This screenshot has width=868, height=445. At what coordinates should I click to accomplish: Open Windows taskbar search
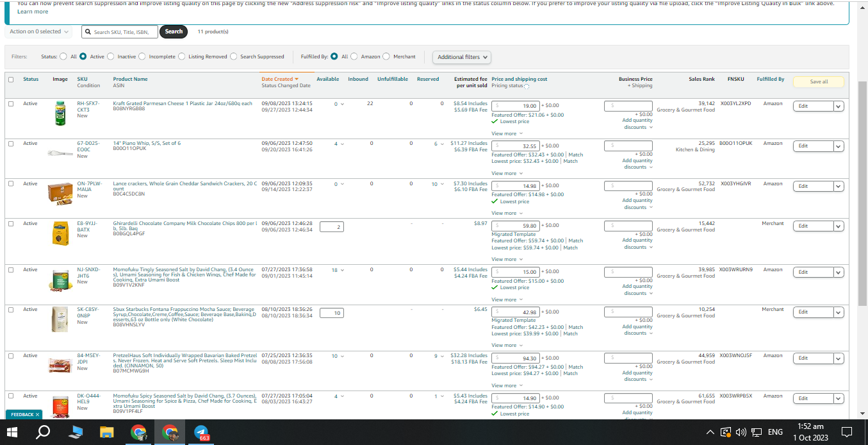click(44, 432)
